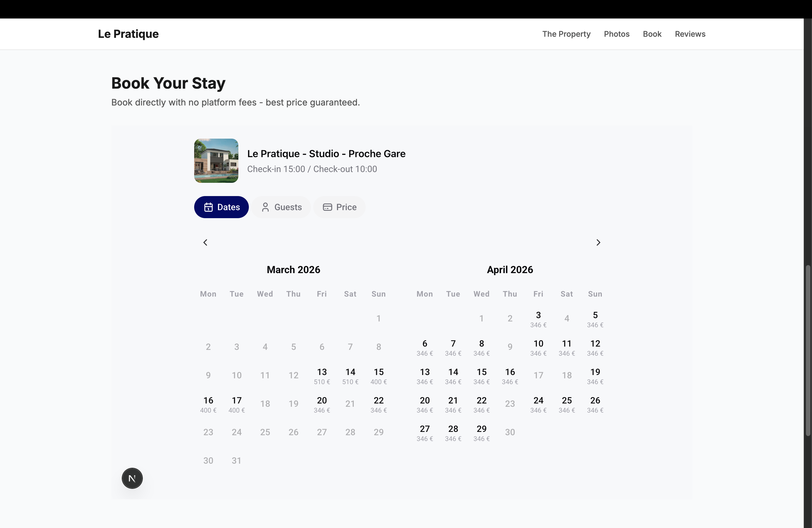The image size is (812, 528).
Task: Choose March 20 at 346 €
Action: [322, 404]
